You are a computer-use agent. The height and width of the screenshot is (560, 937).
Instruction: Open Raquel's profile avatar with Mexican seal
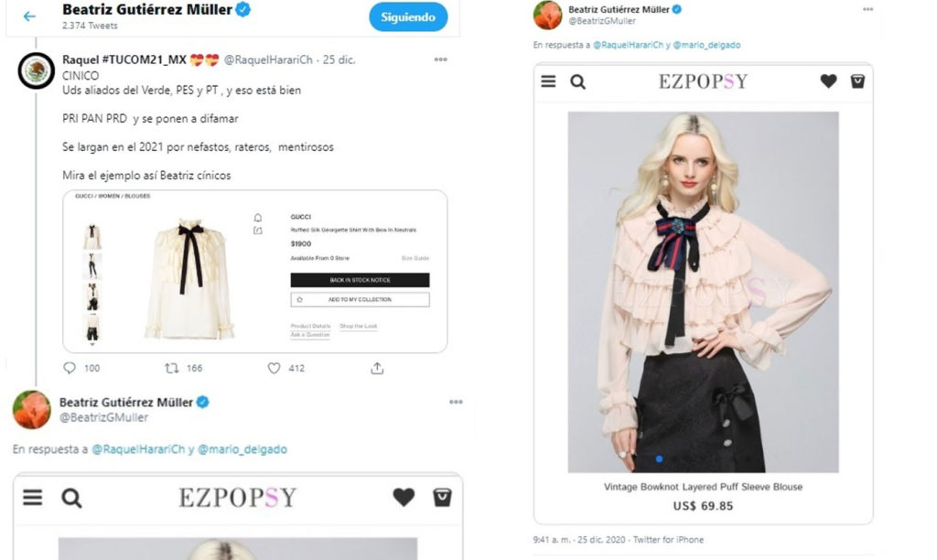coord(36,71)
